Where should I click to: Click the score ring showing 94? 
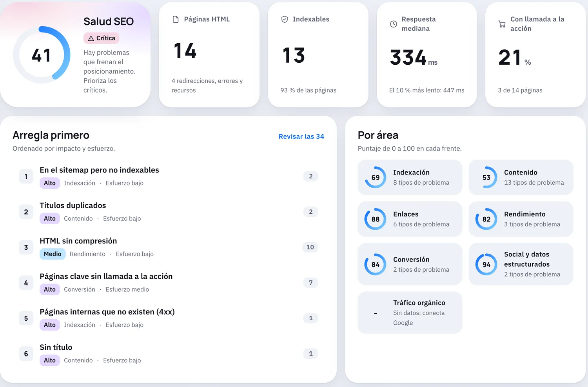486,264
